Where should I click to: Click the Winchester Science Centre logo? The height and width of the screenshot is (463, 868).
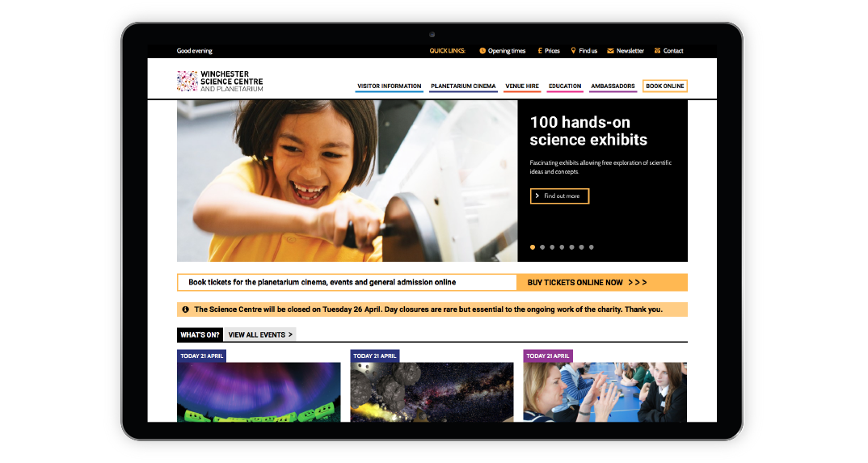(x=220, y=81)
